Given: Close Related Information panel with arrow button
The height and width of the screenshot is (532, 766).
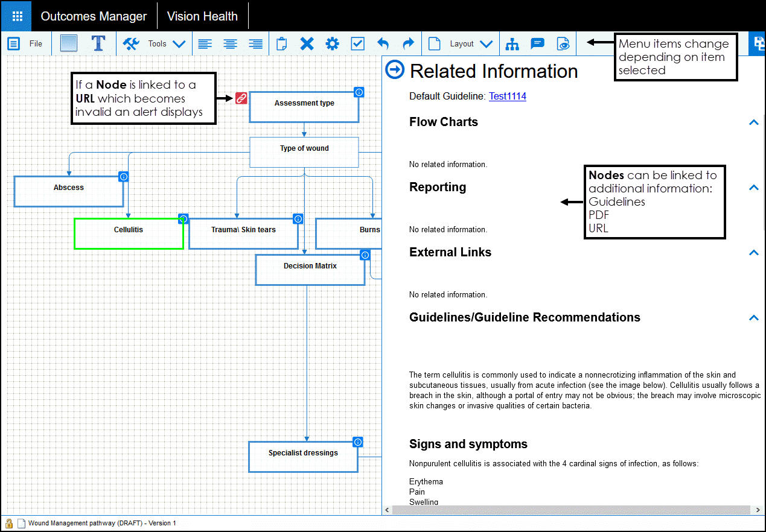Looking at the screenshot, I should point(395,70).
